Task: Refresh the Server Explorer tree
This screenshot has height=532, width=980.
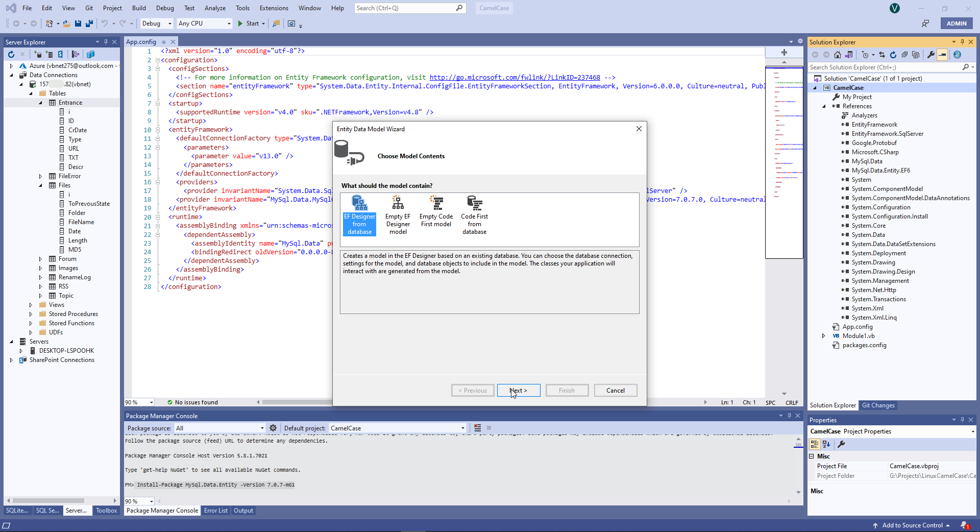Action: point(11,54)
